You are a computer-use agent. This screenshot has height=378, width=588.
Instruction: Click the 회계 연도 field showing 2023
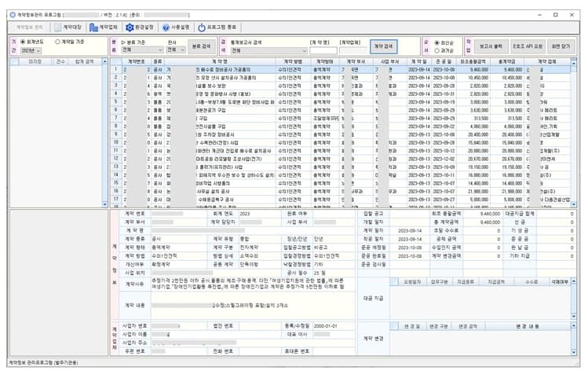pyautogui.click(x=259, y=214)
